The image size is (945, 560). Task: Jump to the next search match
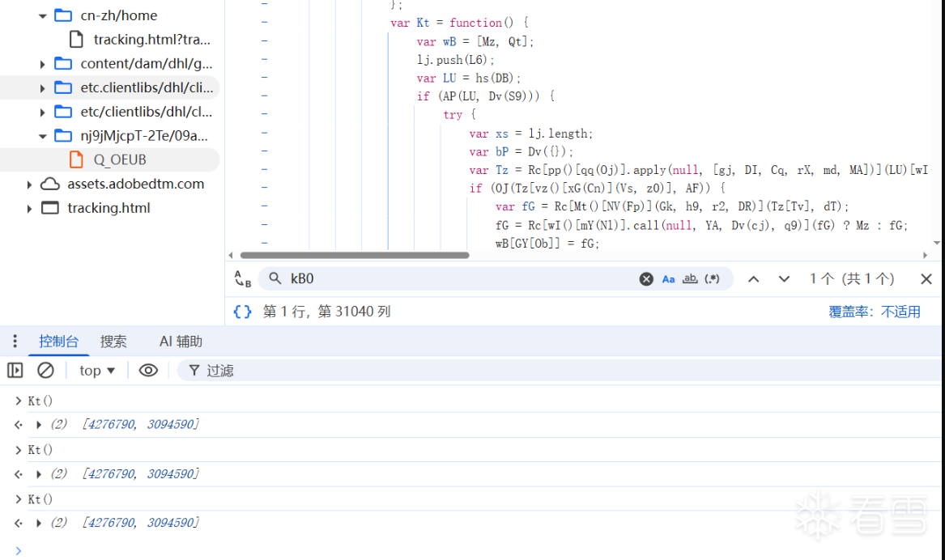(x=784, y=279)
